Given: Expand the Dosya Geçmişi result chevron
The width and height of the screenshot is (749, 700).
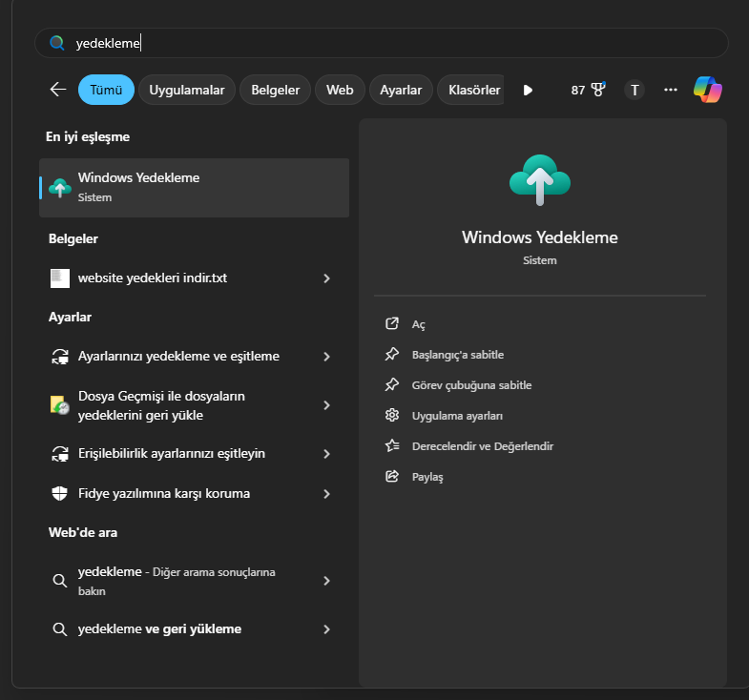Looking at the screenshot, I should [326, 405].
